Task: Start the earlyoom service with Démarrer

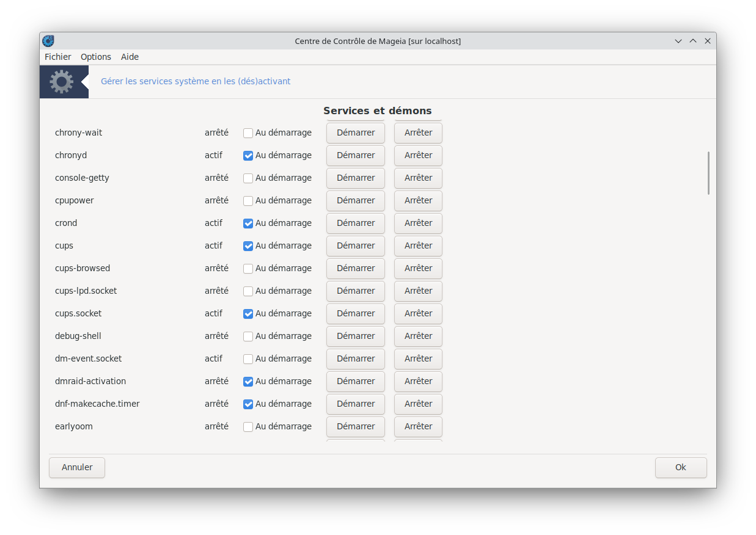Action: click(x=355, y=426)
